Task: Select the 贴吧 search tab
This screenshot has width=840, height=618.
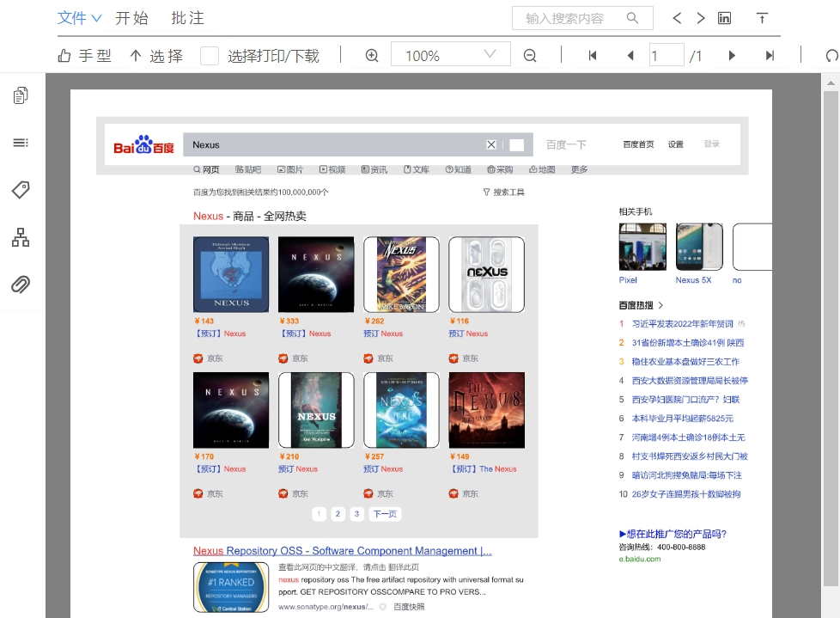Action: click(x=248, y=169)
